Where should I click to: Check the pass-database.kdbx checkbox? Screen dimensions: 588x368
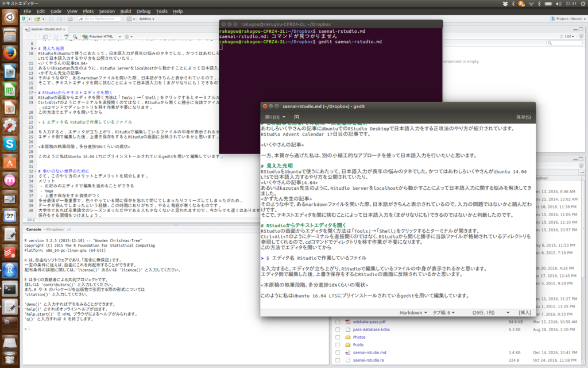point(338,329)
